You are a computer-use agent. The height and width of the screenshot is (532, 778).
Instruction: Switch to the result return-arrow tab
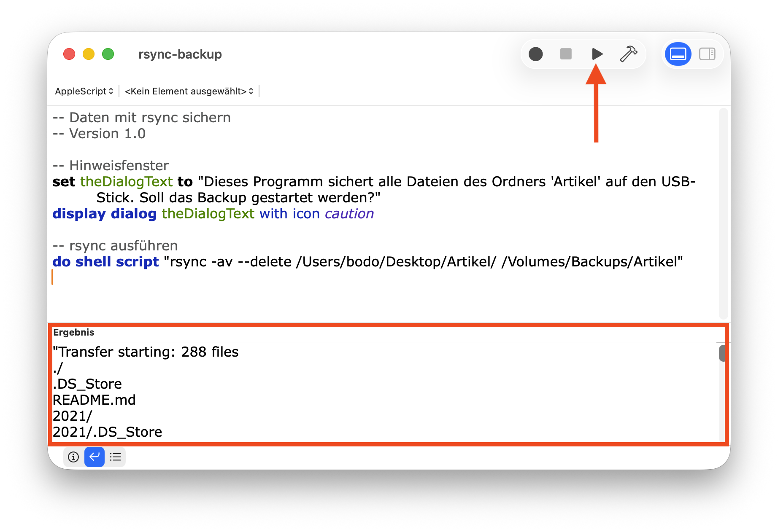pyautogui.click(x=95, y=457)
